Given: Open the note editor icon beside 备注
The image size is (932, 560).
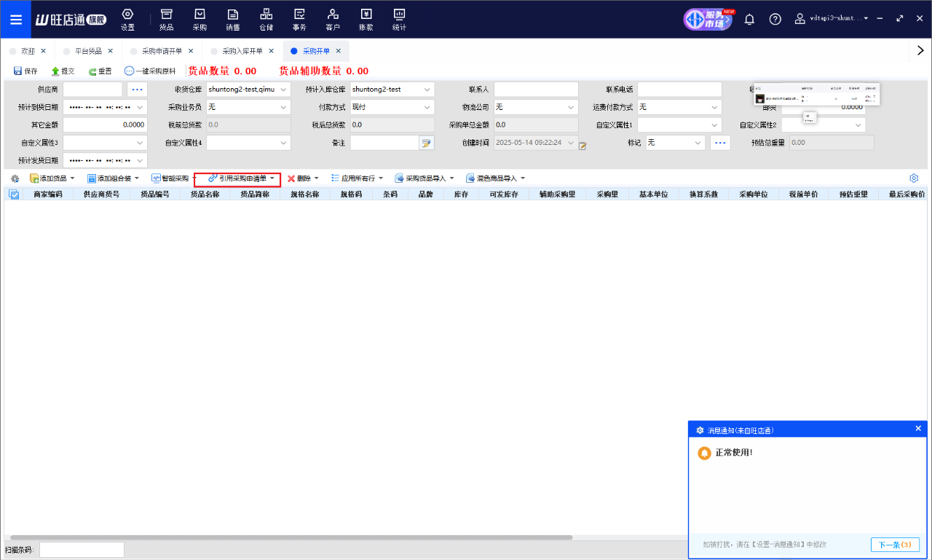Looking at the screenshot, I should 427,143.
